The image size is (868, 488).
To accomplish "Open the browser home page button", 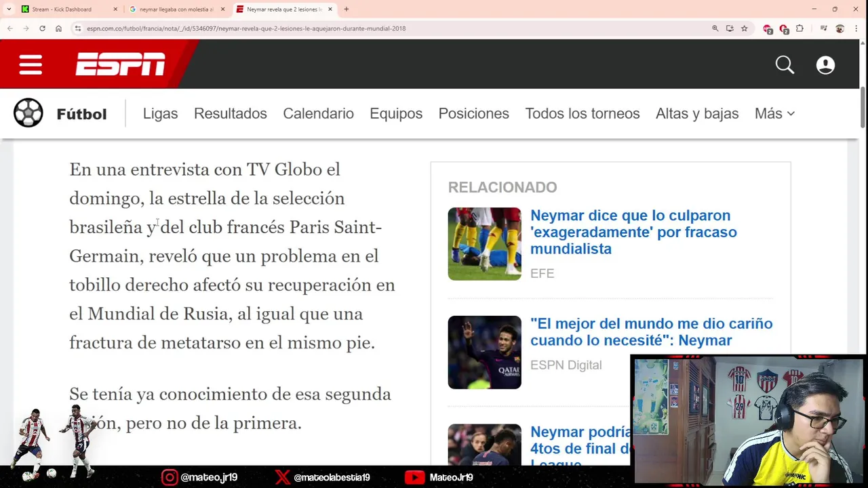I will pos(58,28).
